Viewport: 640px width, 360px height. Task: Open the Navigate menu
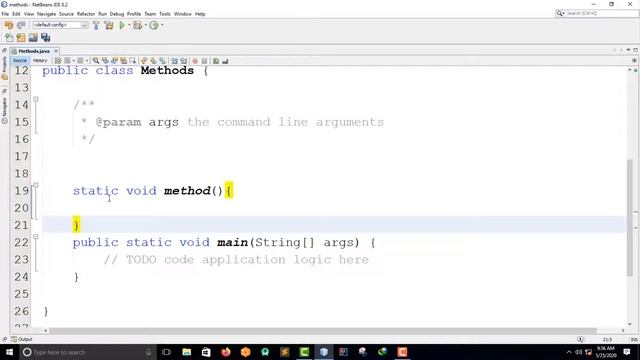pyautogui.click(x=47, y=14)
